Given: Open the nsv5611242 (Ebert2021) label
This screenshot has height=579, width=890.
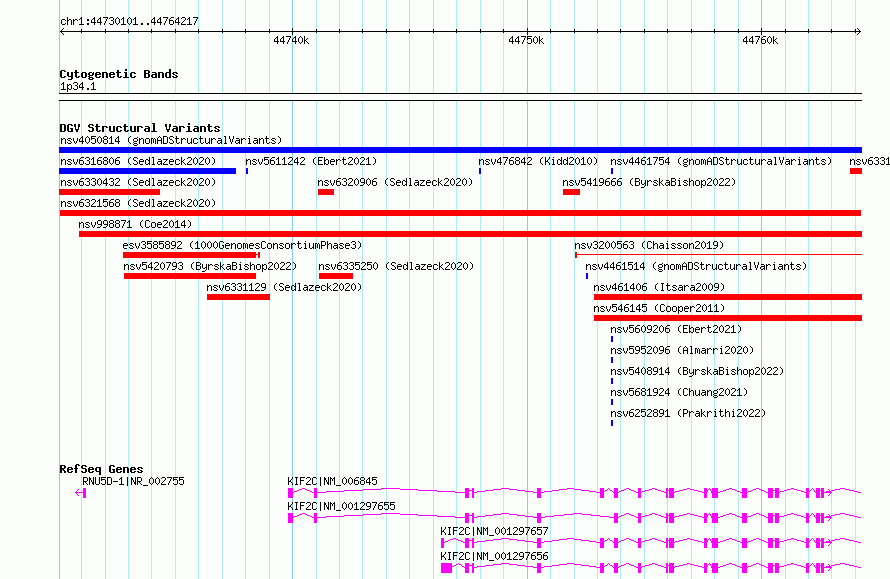Looking at the screenshot, I should (x=311, y=161).
